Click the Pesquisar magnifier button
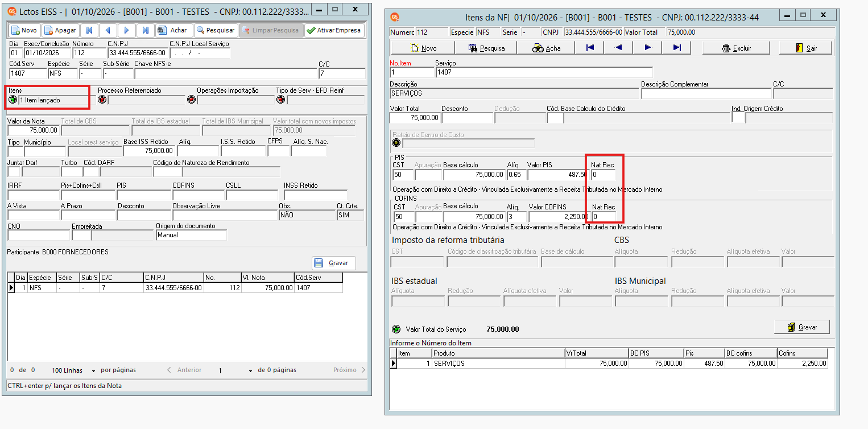 [216, 30]
